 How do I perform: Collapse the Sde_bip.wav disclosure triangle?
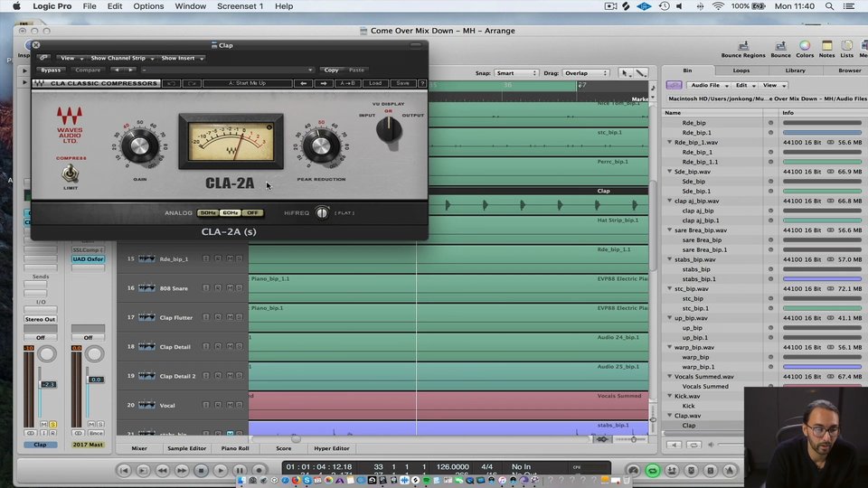click(x=669, y=172)
